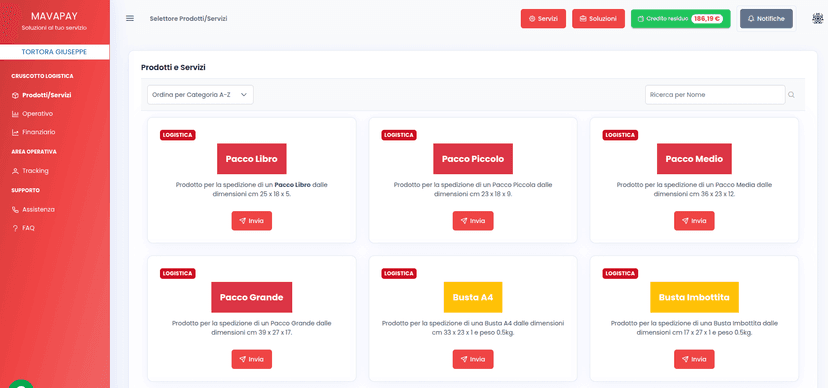The width and height of the screenshot is (828, 388).
Task: Click the CRUSCOTTO LOGISTICA section label
Action: click(42, 76)
